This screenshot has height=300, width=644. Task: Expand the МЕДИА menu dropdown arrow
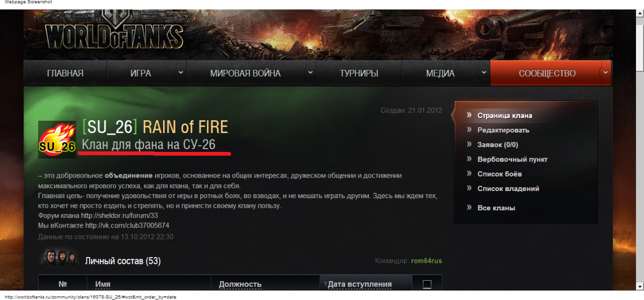point(484,72)
